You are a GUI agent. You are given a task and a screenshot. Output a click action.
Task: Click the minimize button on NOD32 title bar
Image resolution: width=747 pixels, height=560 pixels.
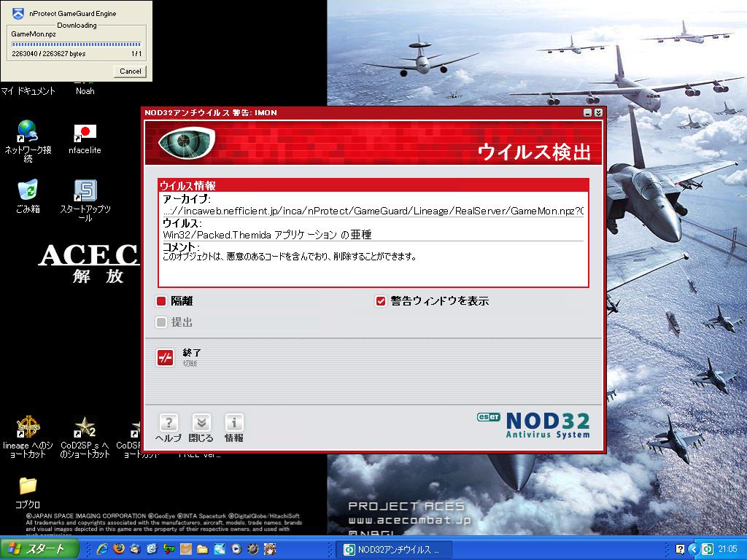coord(588,113)
